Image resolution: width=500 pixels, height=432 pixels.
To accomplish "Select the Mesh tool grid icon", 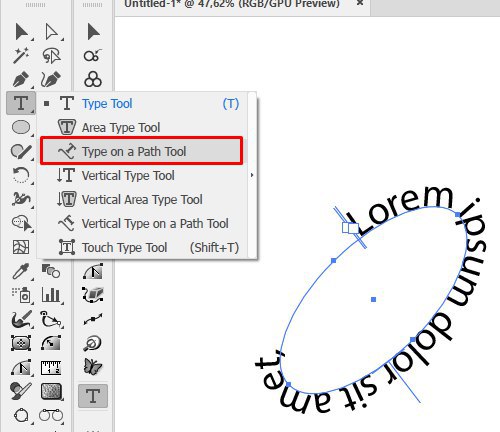I will coord(21,247).
